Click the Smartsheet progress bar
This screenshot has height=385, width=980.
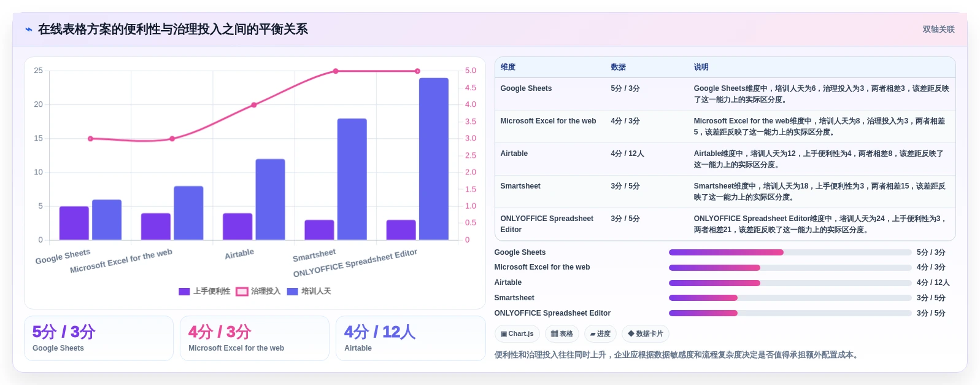(x=790, y=298)
